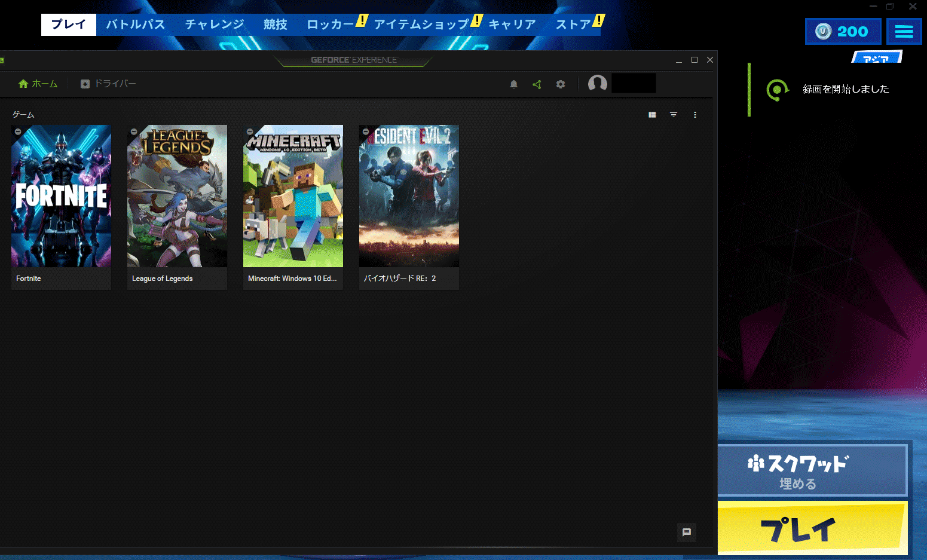Maximize the GeForce Experience window
This screenshot has width=927, height=560.
[695, 60]
